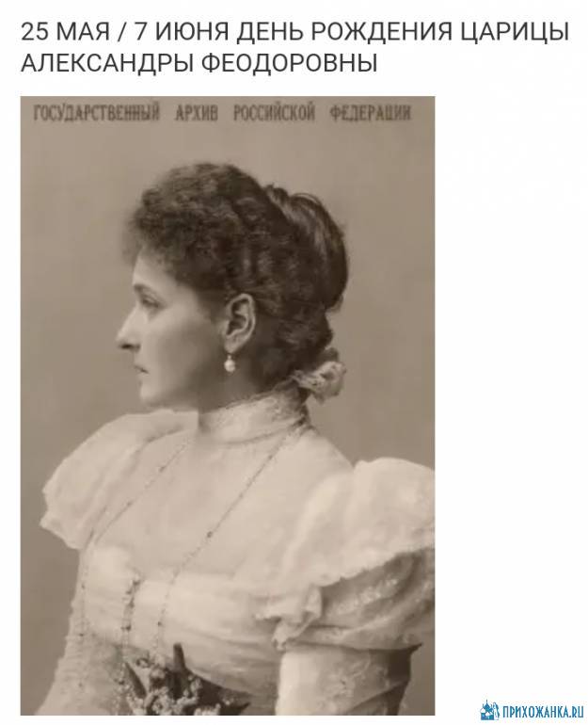588x725 pixels.
Task: Click the word РОССИЙСКОЙ on the photo
Action: [275, 113]
